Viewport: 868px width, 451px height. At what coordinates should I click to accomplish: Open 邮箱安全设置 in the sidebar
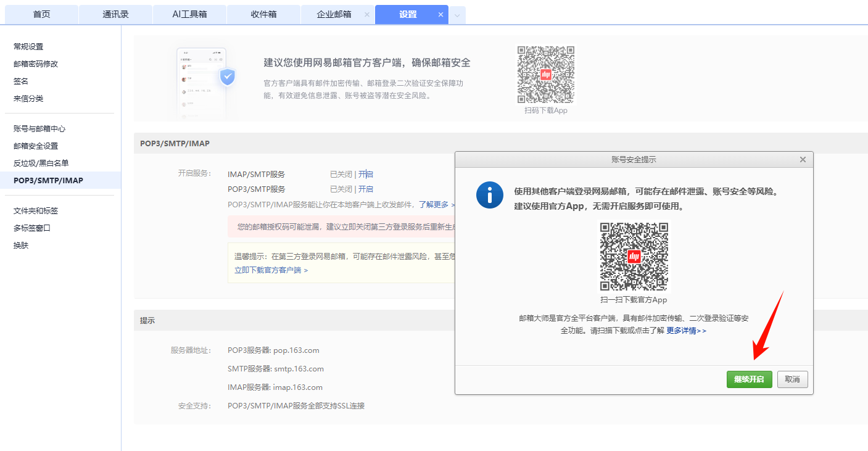pyautogui.click(x=36, y=146)
